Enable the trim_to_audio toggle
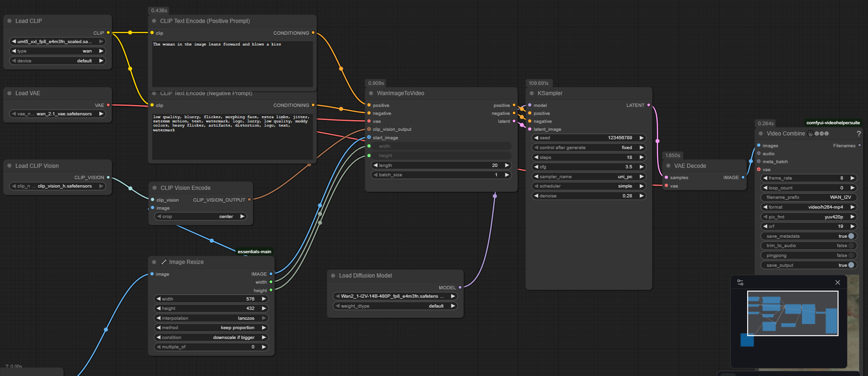The height and width of the screenshot is (376, 868). (851, 246)
